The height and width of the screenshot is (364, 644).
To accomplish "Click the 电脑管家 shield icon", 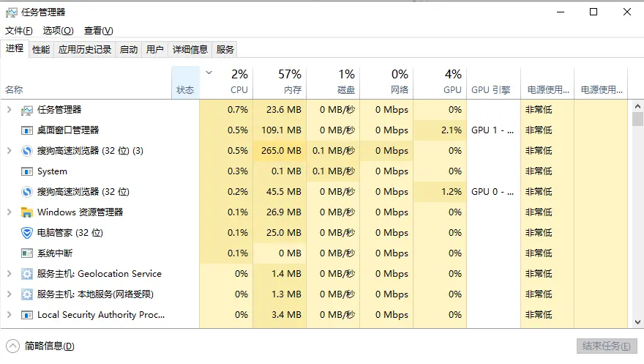I will coord(27,233).
